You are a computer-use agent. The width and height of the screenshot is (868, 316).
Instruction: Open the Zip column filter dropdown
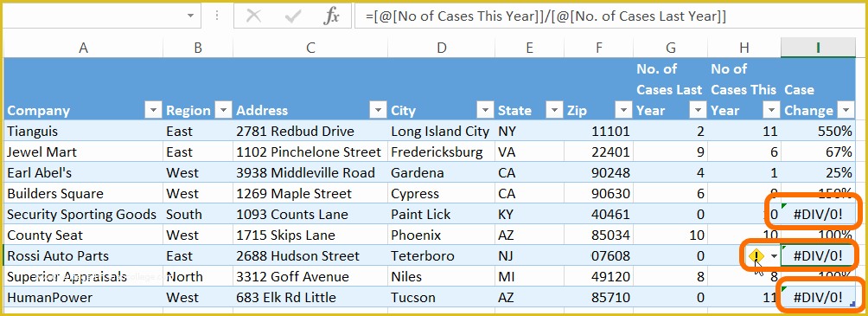pos(624,110)
